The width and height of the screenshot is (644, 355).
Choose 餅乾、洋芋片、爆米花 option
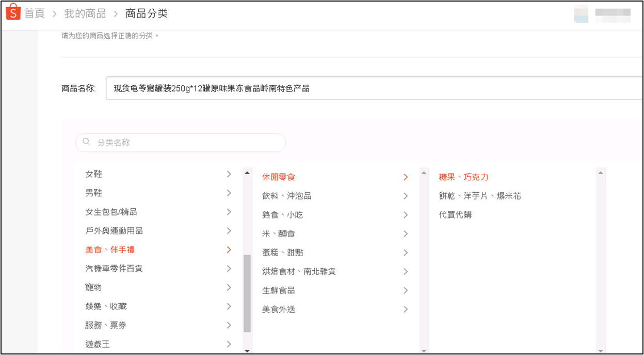point(480,196)
